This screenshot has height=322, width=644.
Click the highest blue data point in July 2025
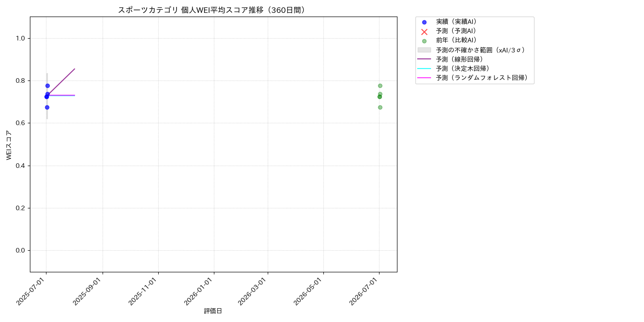coord(47,86)
